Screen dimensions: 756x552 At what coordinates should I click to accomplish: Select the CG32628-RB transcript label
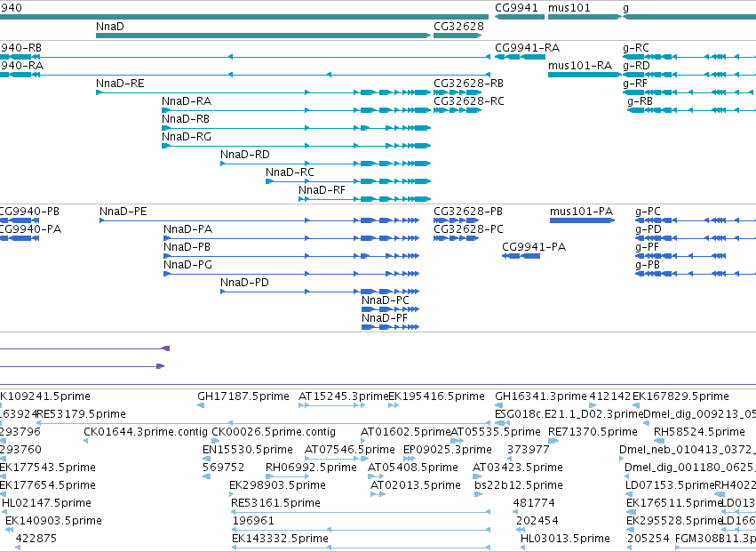pos(469,83)
